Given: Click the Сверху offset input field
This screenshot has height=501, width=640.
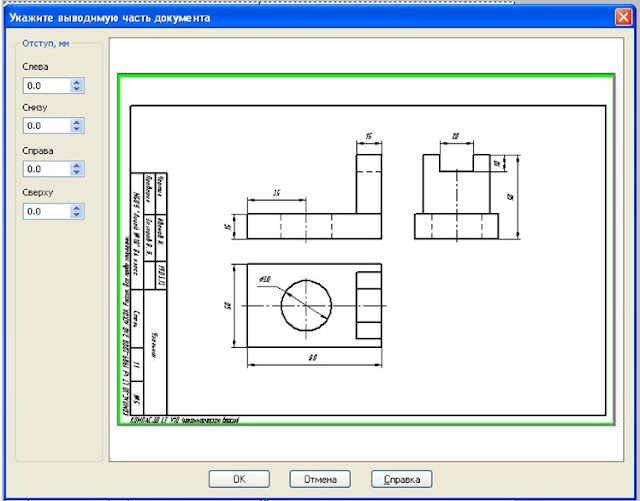Looking at the screenshot, I should [47, 212].
